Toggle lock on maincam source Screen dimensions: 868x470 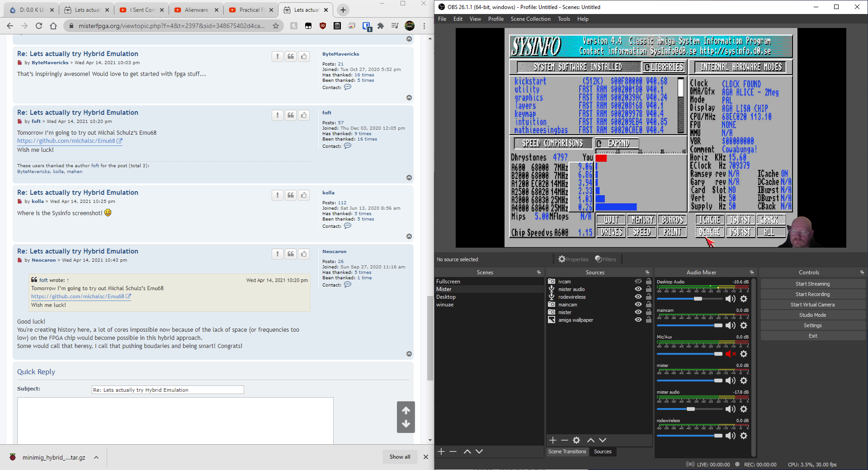[648, 304]
